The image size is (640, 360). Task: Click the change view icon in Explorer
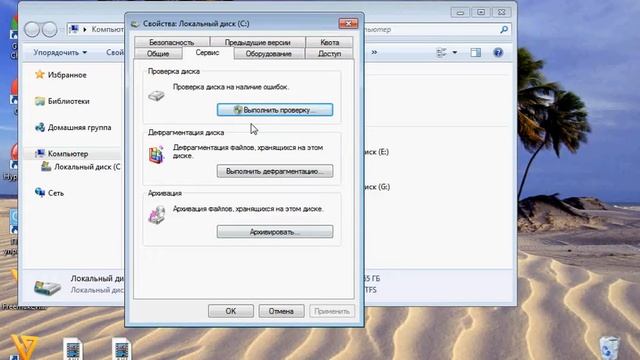click(441, 53)
